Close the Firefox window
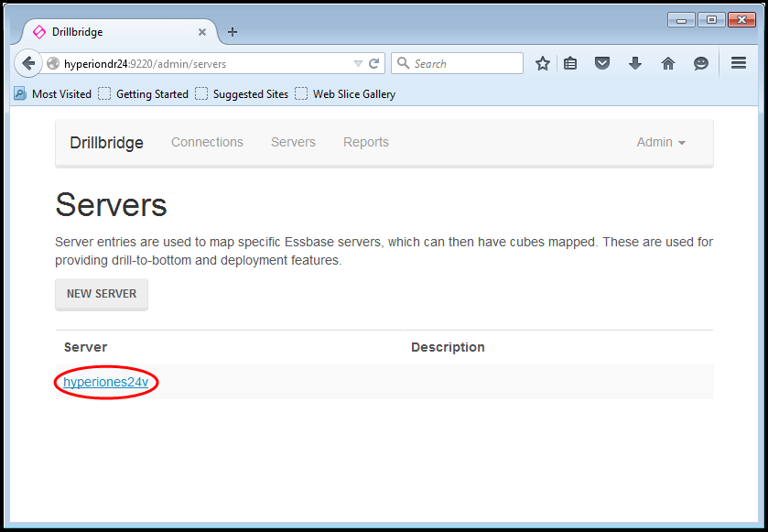The height and width of the screenshot is (532, 768). pyautogui.click(x=742, y=20)
